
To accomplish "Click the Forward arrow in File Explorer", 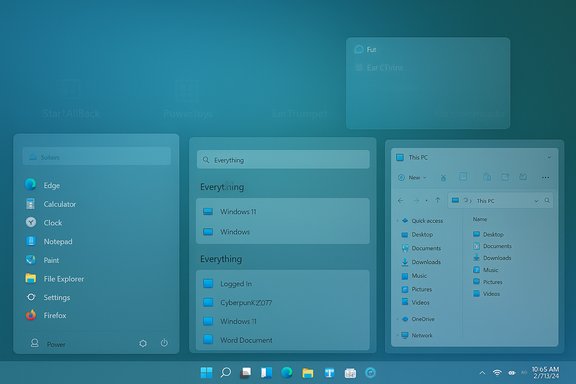I will 416,201.
